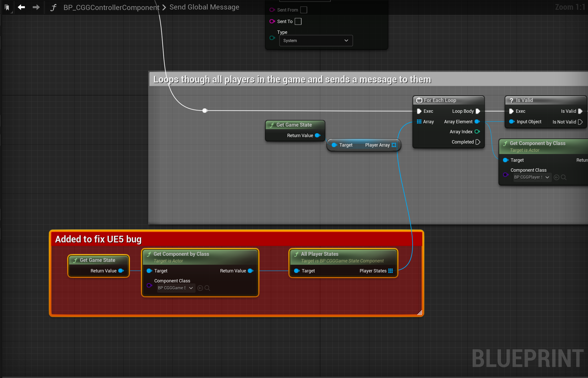Click the reroute node on the exec wire
Screen dimensions: 588x378
pos(205,111)
